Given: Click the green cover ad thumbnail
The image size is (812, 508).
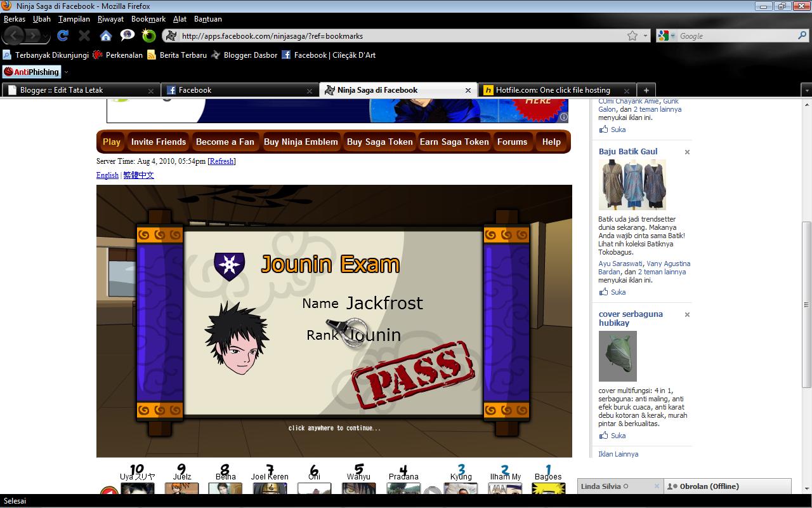Looking at the screenshot, I should click(x=617, y=356).
